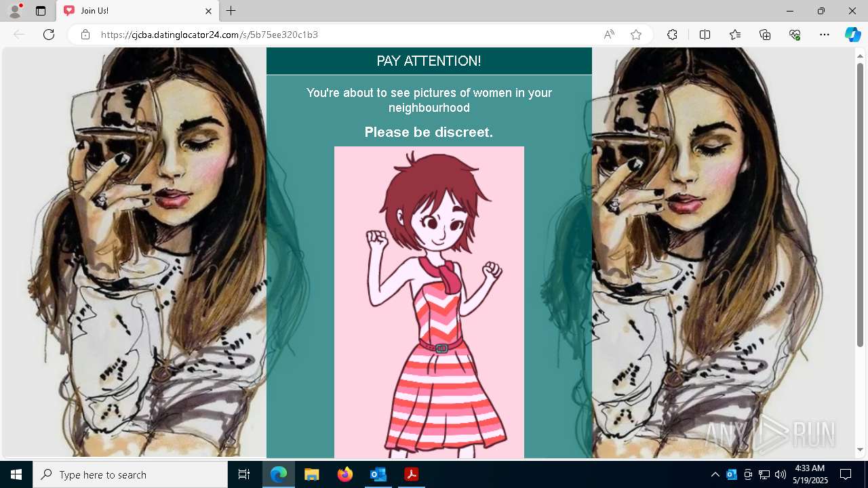Open Outlook from the taskbar
This screenshot has width=868, height=488.
[x=378, y=474]
